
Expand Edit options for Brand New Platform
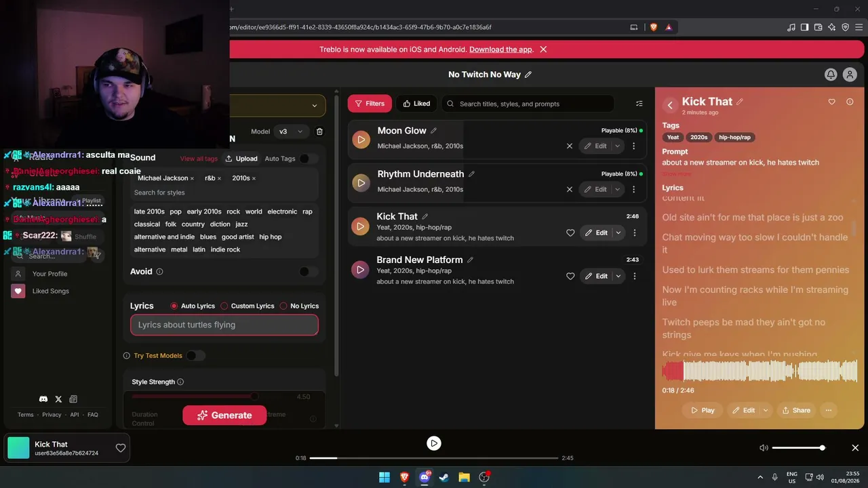pos(618,276)
